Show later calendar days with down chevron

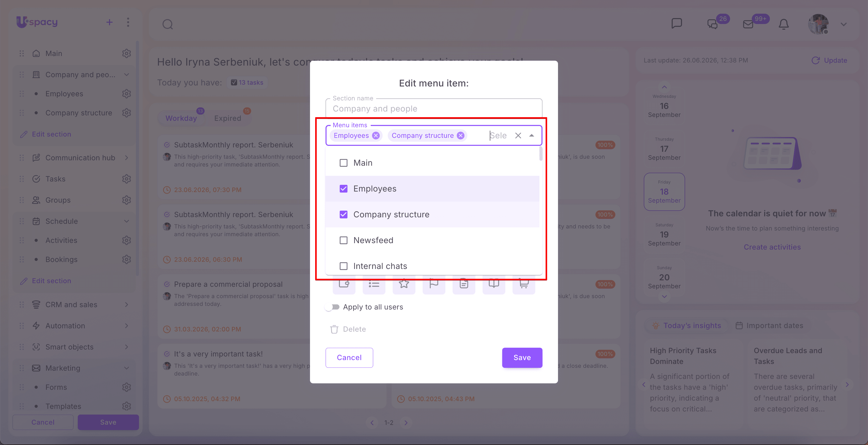(x=664, y=297)
